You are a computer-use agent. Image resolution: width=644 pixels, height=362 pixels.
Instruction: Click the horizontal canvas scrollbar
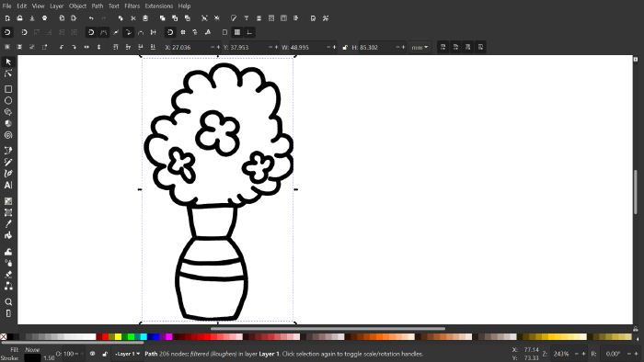(328, 329)
